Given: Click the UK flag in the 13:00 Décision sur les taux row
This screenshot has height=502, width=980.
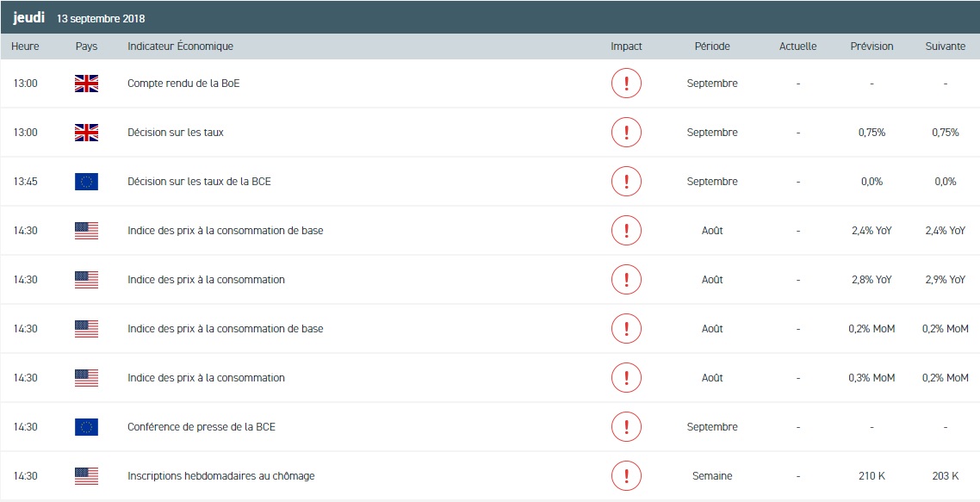Looking at the screenshot, I should pyautogui.click(x=86, y=133).
